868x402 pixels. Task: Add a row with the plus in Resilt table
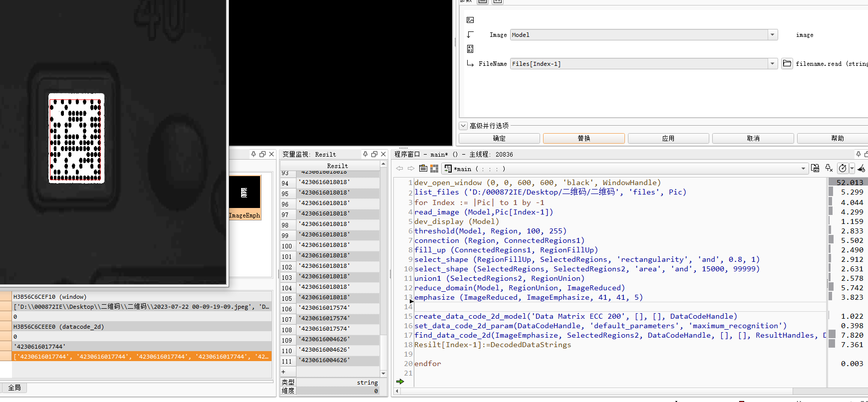coord(284,372)
